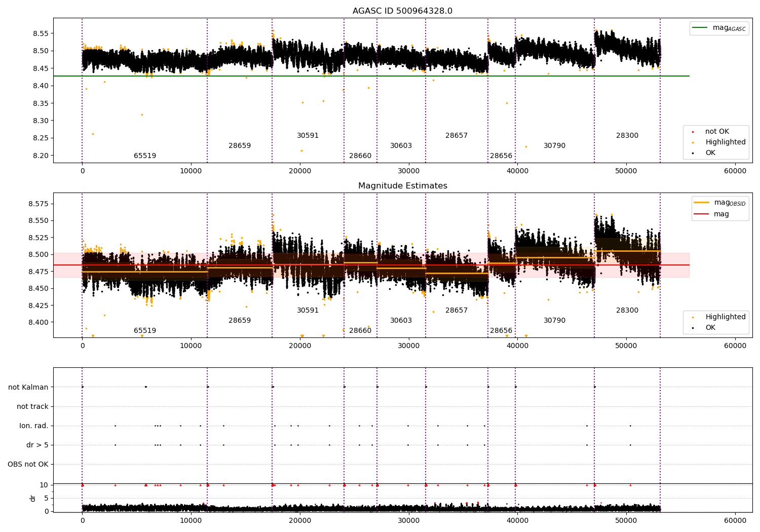Click obsid label 30603 in top plot
The width and height of the screenshot is (760, 532).
coord(401,146)
